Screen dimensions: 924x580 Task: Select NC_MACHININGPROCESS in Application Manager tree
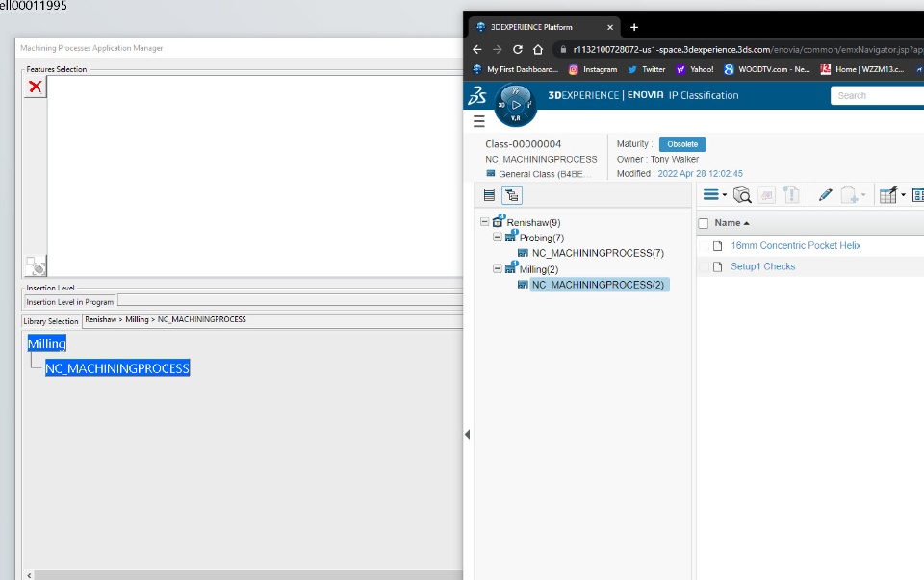(x=117, y=368)
